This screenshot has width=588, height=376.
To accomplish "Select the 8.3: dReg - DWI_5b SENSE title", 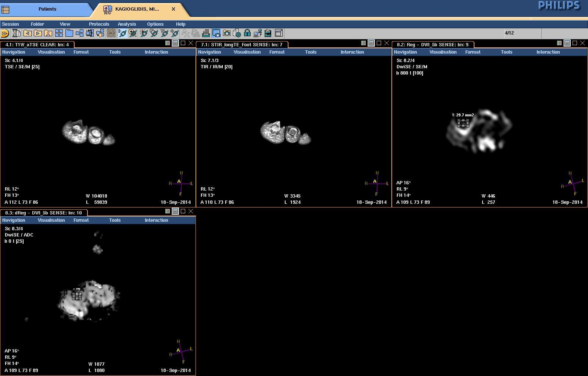I will point(44,213).
